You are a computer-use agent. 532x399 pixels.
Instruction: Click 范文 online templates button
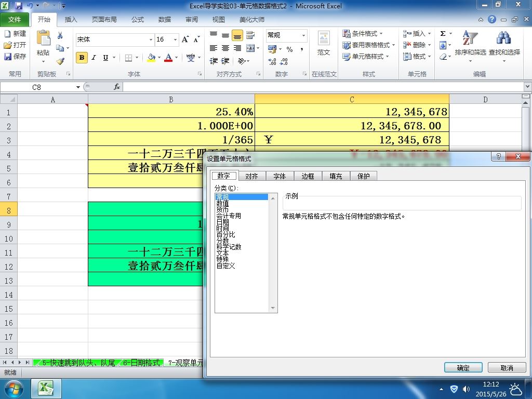coord(323,44)
